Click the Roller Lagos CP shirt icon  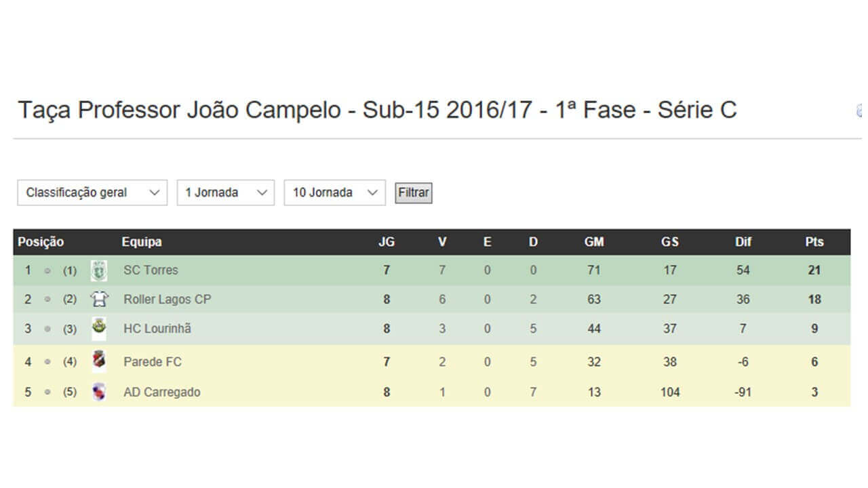click(x=99, y=300)
